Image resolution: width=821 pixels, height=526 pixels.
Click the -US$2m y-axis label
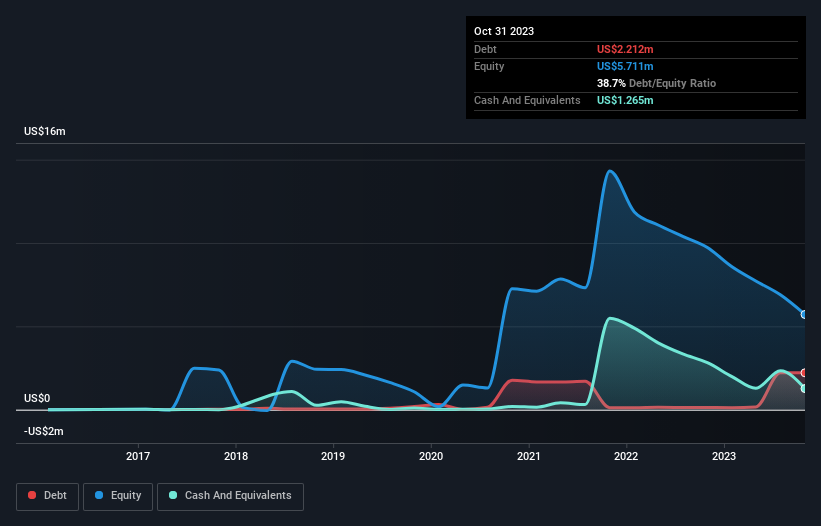pyautogui.click(x=43, y=431)
